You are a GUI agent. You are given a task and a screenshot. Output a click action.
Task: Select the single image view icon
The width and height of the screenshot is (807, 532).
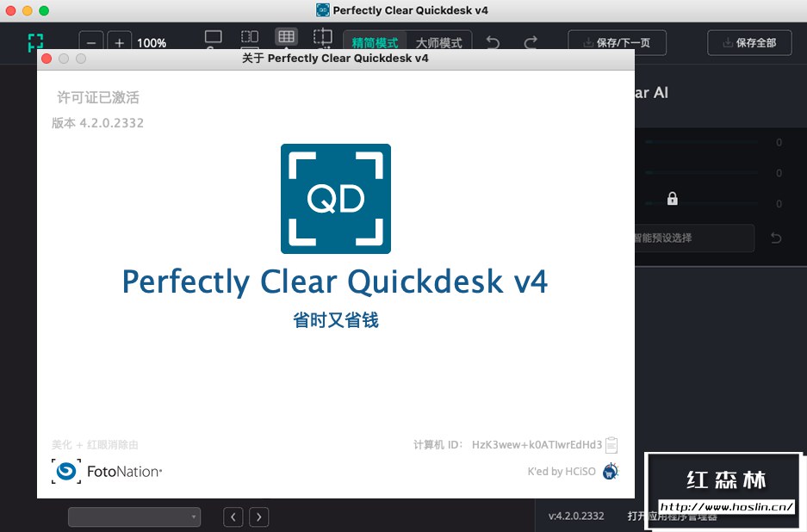point(213,38)
